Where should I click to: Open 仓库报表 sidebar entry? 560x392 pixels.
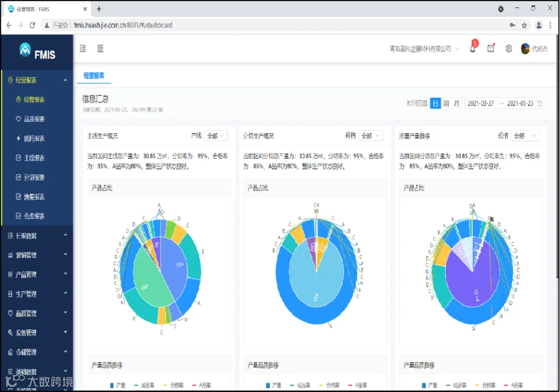[34, 216]
